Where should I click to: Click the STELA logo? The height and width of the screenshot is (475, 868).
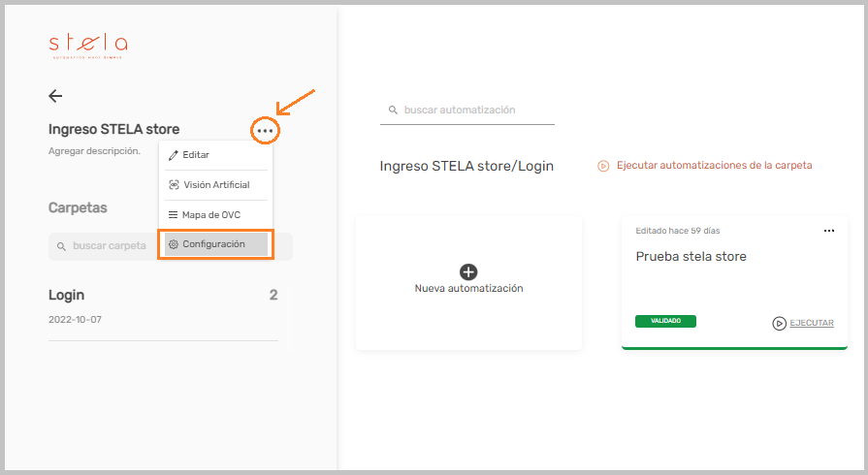[x=88, y=46]
